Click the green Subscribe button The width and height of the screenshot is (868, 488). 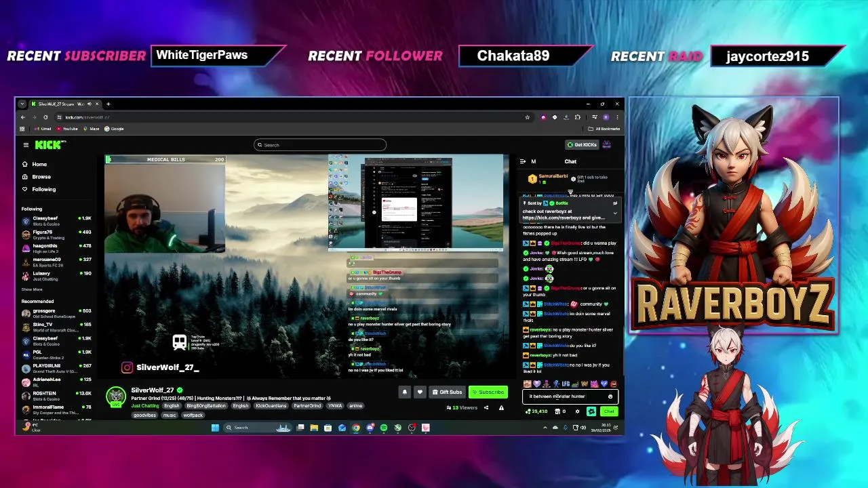click(488, 392)
